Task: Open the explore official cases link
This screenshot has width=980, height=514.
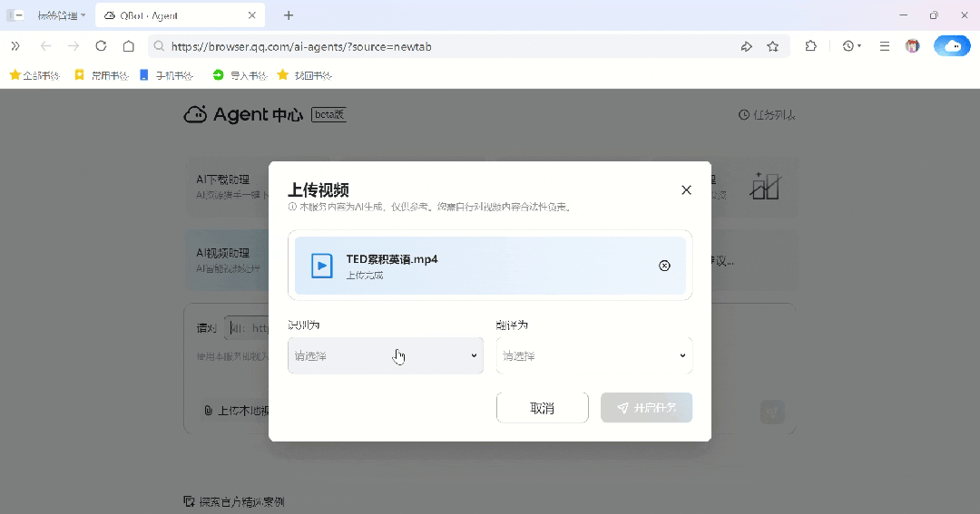Action: (x=234, y=501)
